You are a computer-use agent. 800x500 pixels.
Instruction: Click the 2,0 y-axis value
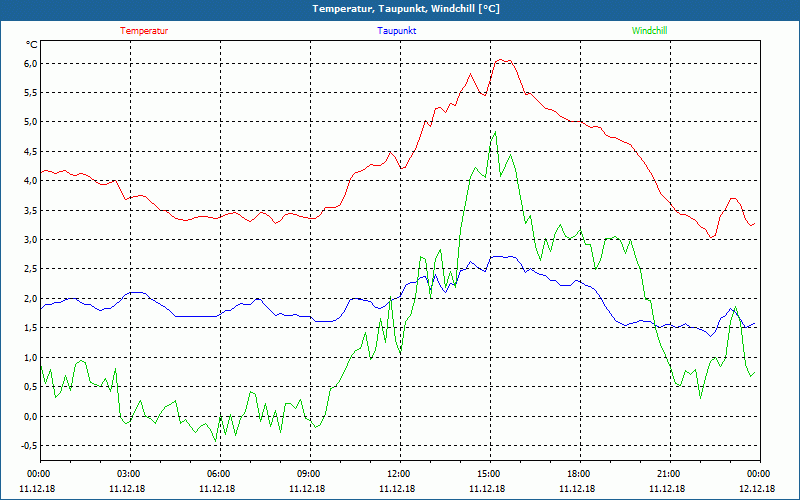click(x=31, y=298)
